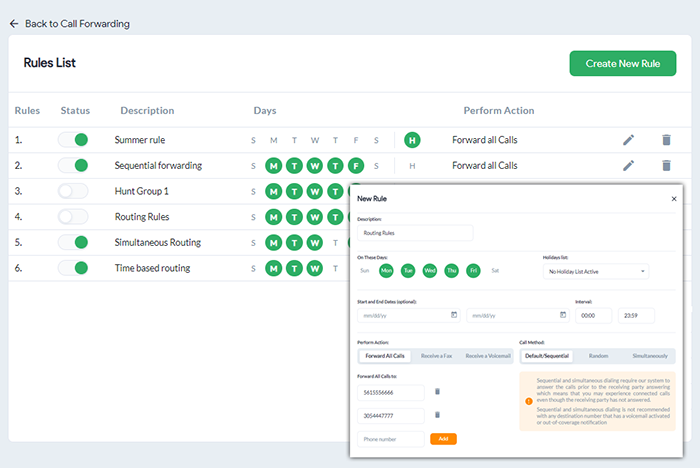Disable the Summer rule toggle
The image size is (700, 468).
point(73,140)
